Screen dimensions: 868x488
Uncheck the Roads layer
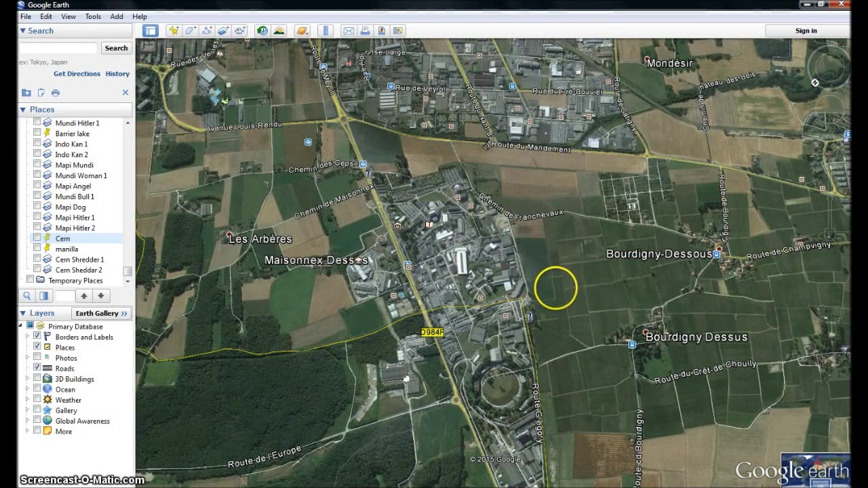[37, 368]
